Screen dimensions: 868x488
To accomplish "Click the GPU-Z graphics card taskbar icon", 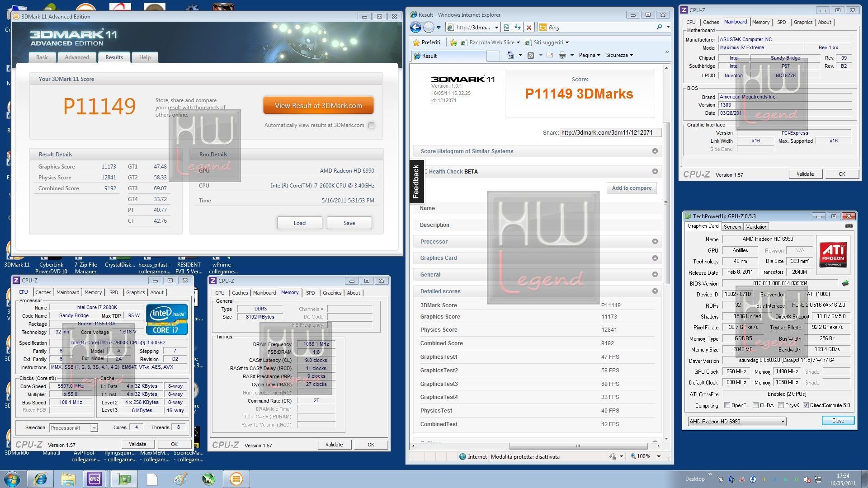I will [x=124, y=479].
